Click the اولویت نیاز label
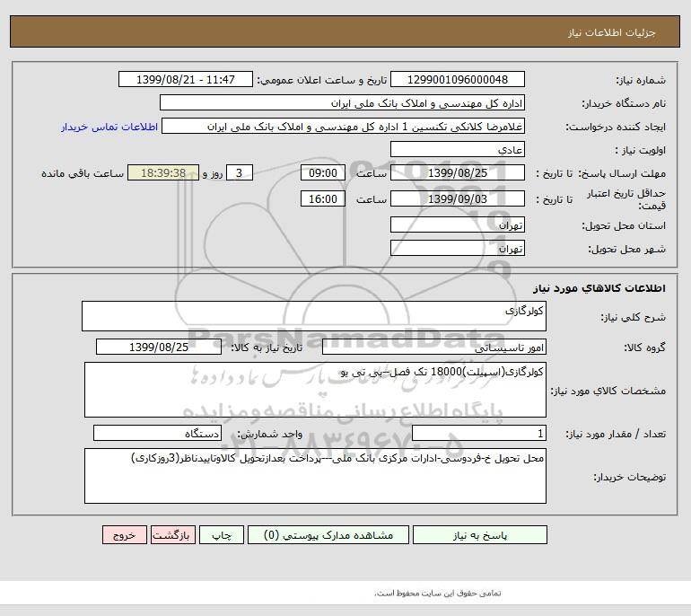This screenshot has height=616, width=691. [640, 150]
